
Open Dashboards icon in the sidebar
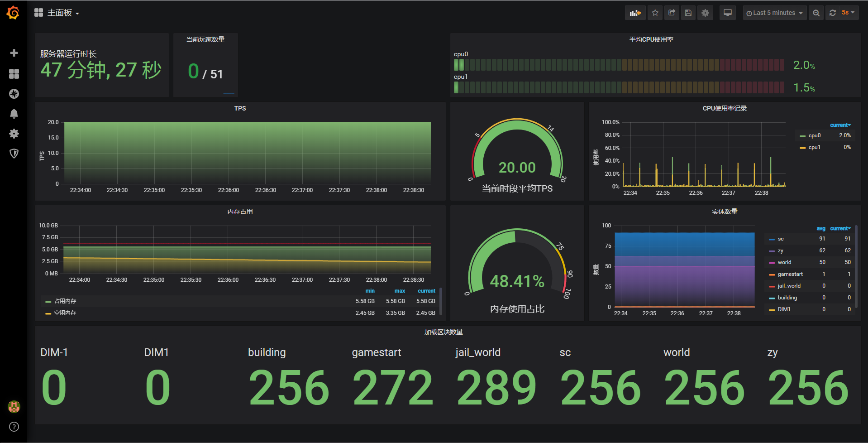point(14,73)
